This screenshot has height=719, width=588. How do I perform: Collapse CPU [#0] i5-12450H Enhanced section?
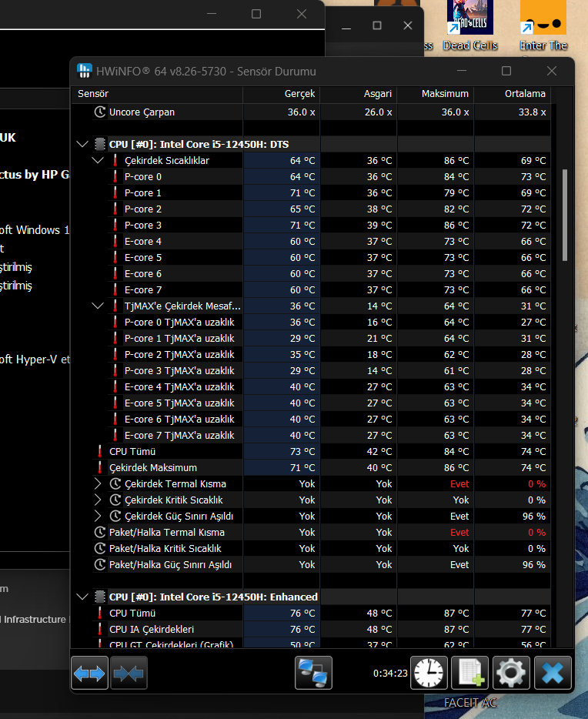coord(82,597)
